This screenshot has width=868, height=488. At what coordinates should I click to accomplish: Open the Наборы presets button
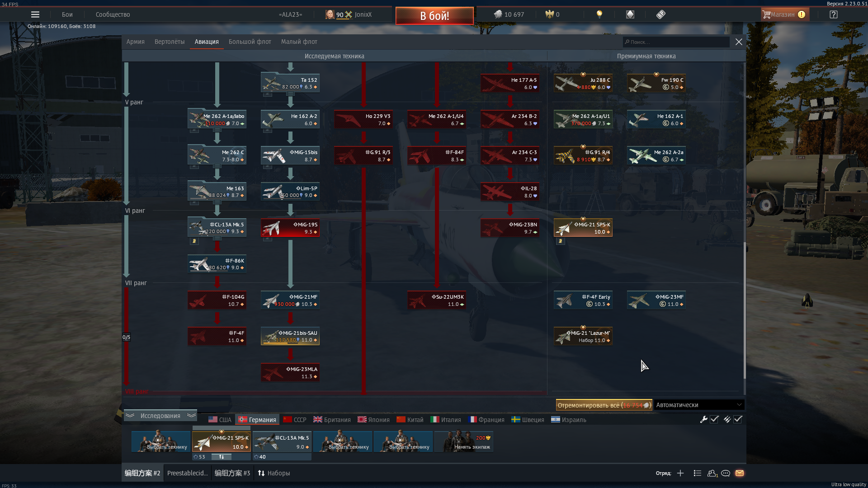pos(274,473)
